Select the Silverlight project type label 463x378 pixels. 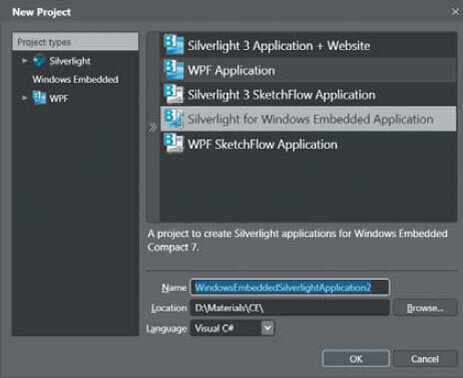(x=70, y=61)
